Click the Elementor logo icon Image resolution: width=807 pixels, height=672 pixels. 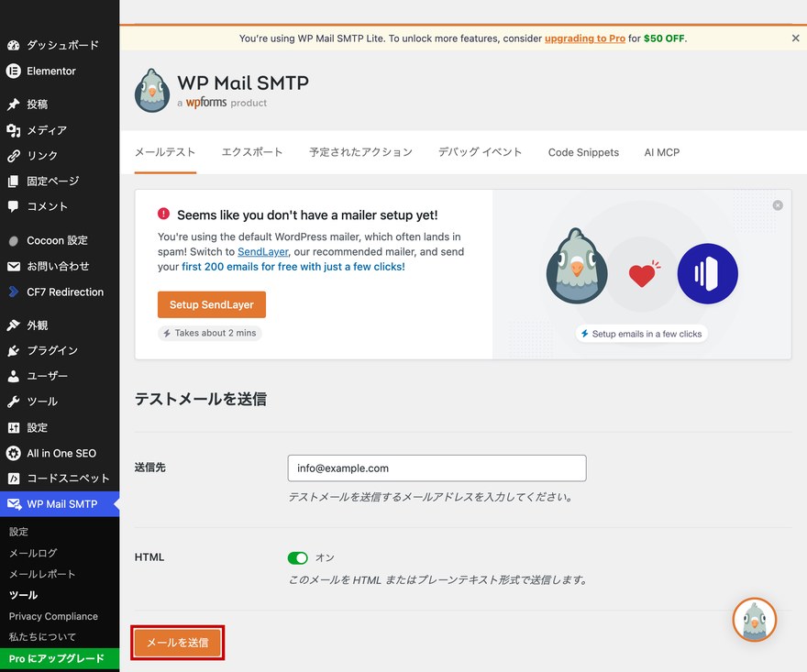point(14,71)
